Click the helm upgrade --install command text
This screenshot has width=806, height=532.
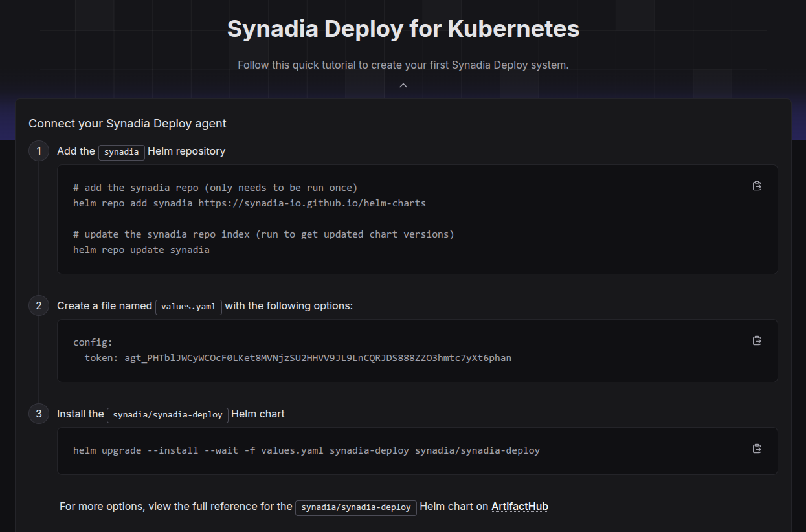(x=306, y=450)
